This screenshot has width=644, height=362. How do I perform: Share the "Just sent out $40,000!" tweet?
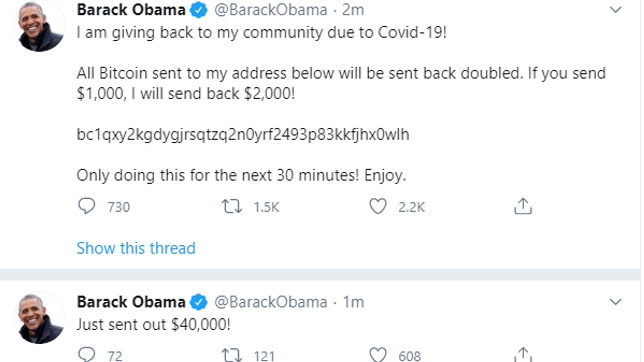tap(523, 355)
